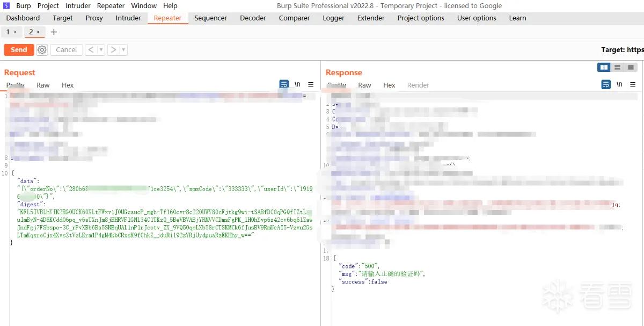Expand the back history dropdown arrow

click(x=100, y=50)
